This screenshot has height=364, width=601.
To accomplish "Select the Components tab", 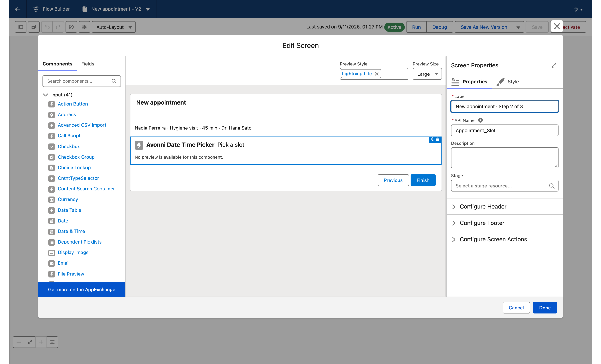I will [57, 64].
